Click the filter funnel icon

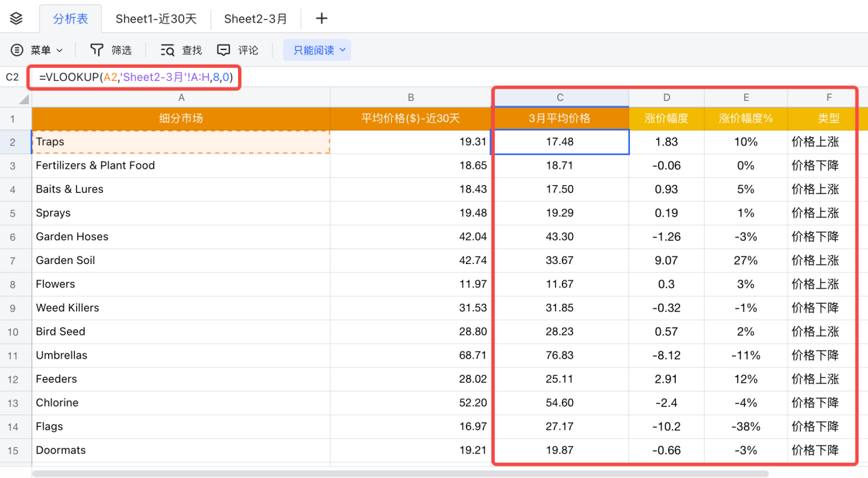(x=97, y=50)
